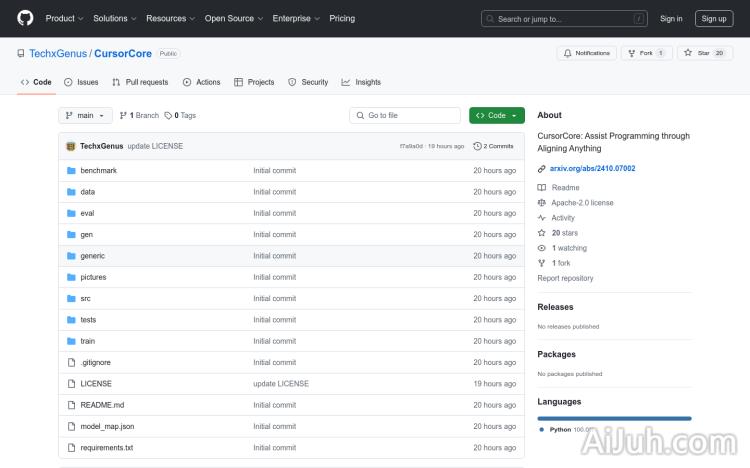Click the GitHub logo icon
750x468 pixels.
tap(25, 18)
